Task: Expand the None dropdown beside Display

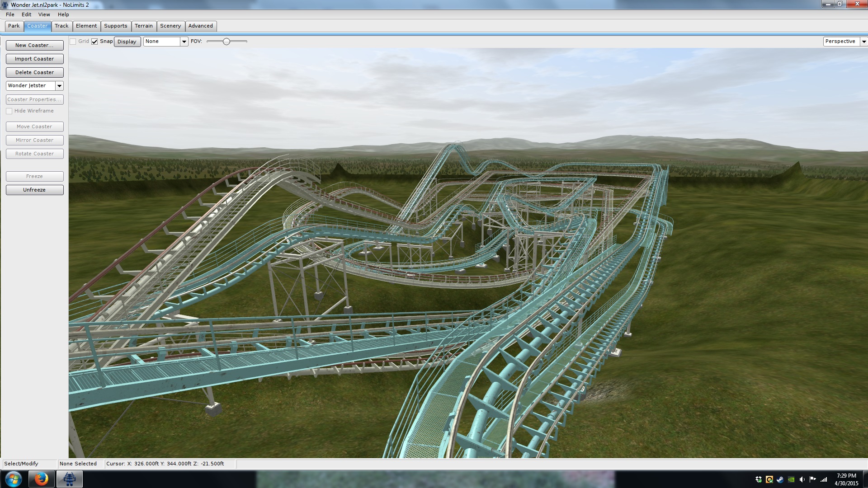Action: tap(184, 42)
